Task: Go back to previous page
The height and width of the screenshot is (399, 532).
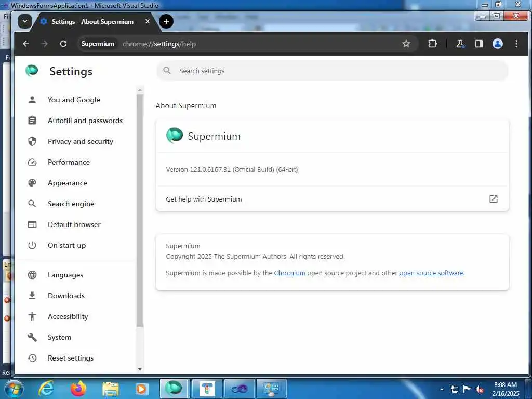Action: [x=26, y=44]
